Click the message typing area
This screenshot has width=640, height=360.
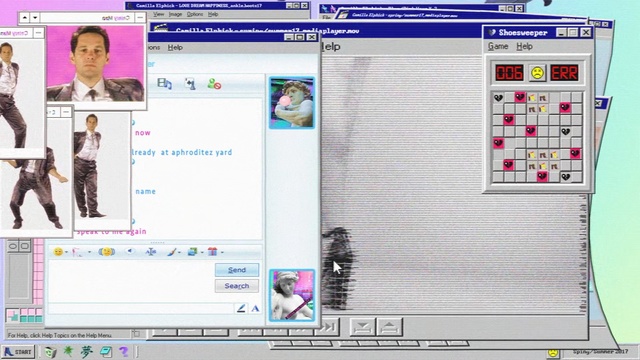click(131, 281)
